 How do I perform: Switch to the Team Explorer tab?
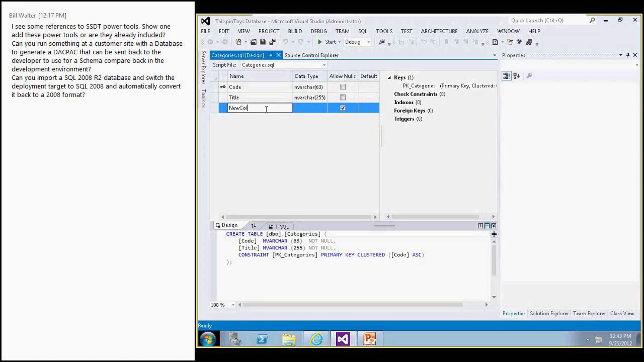[589, 313]
